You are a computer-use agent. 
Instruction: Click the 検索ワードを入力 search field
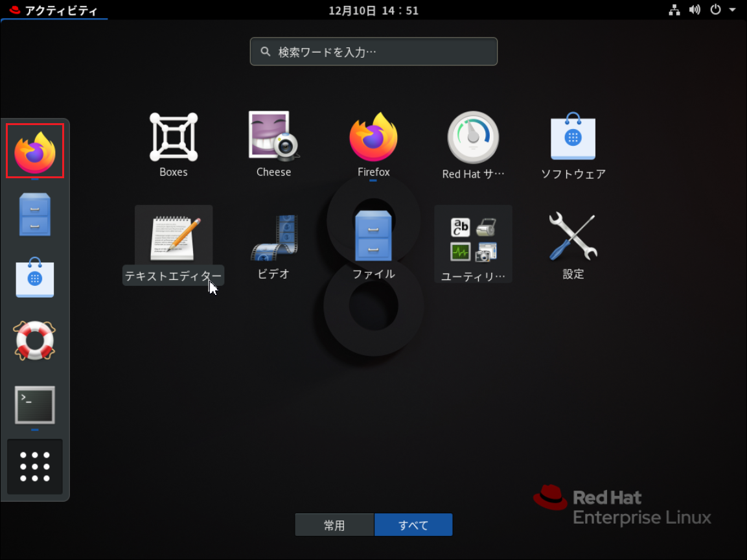(x=373, y=51)
